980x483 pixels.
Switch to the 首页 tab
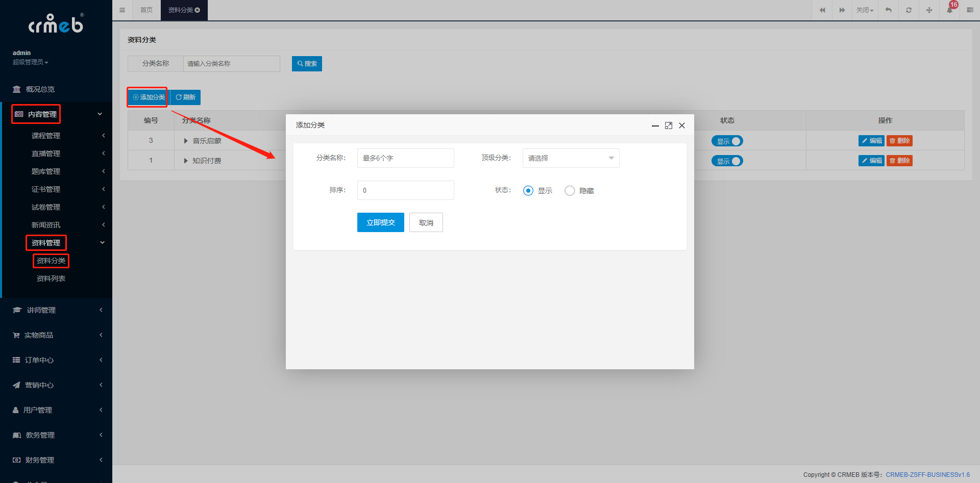(146, 10)
